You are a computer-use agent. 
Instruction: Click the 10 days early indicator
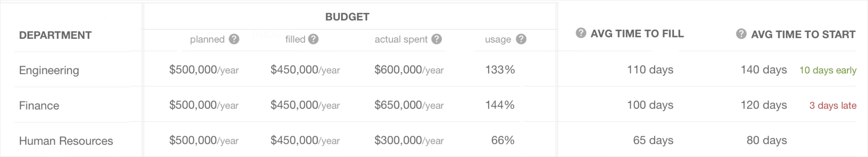828,70
